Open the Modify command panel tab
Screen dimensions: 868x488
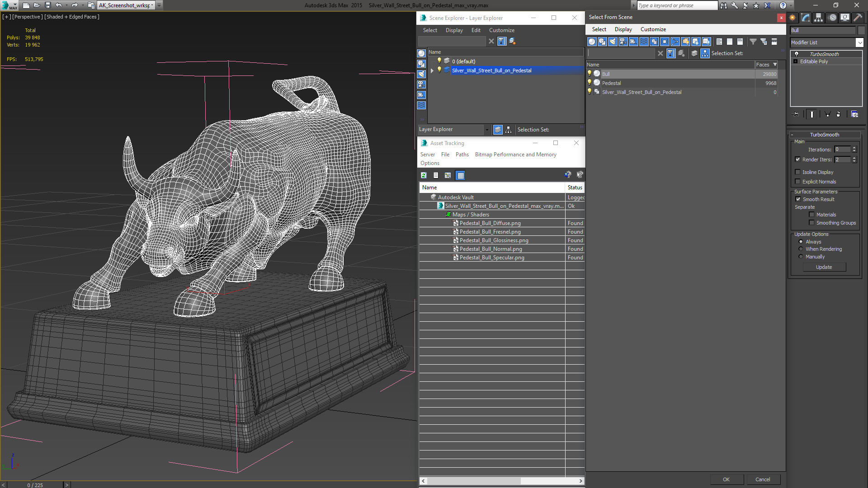point(806,18)
